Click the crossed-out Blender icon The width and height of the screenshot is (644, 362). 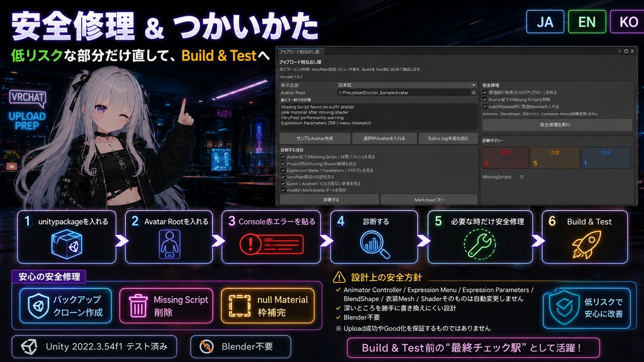coord(206,347)
